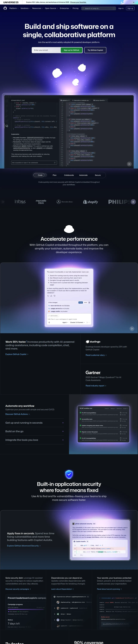Click Sign up for GitHub button
138x644 pixels.
[71, 50]
